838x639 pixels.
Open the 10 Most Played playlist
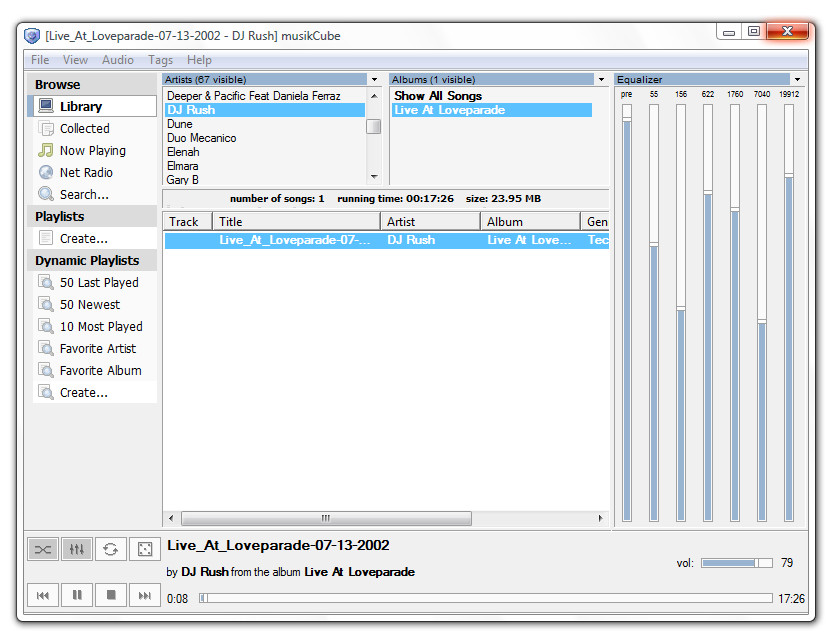(95, 326)
